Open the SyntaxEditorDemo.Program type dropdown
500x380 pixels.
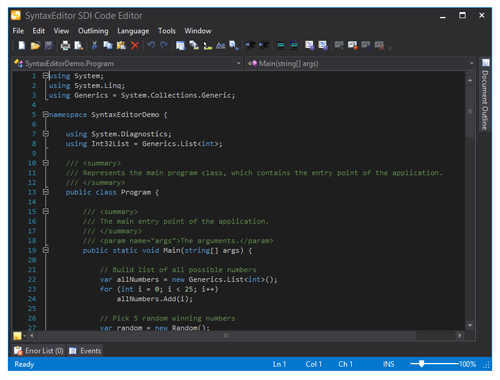click(x=127, y=63)
